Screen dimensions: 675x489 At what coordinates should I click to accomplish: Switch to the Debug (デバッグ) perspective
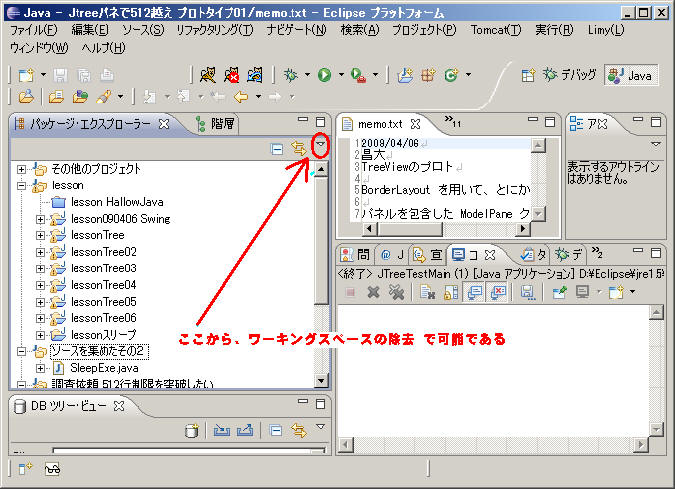coord(569,75)
